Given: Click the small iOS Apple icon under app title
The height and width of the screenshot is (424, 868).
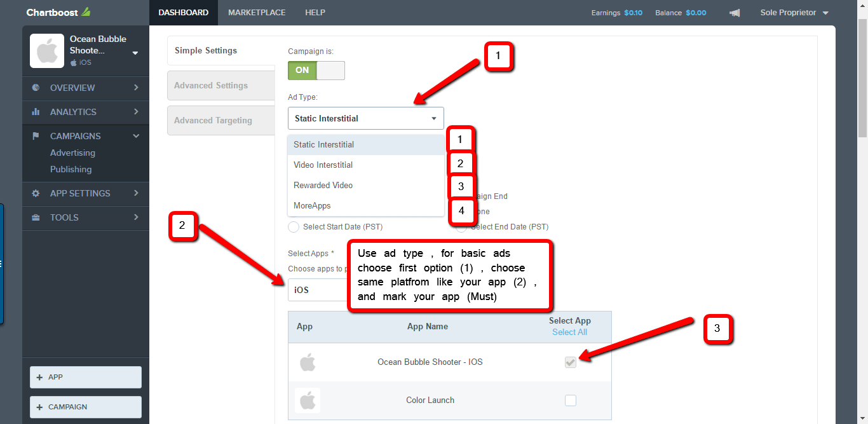Looking at the screenshot, I should click(x=74, y=63).
